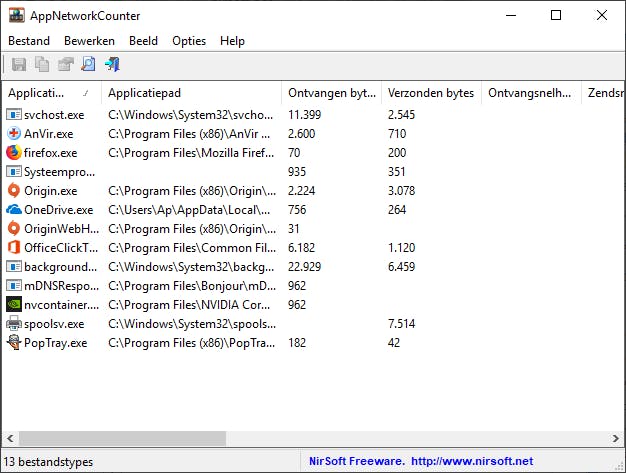Open the Opties menu
This screenshot has width=626, height=473.
click(x=189, y=41)
